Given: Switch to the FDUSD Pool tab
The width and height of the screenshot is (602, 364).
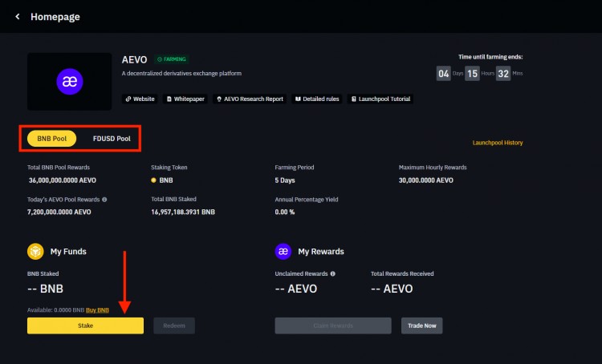Looking at the screenshot, I should click(x=112, y=139).
